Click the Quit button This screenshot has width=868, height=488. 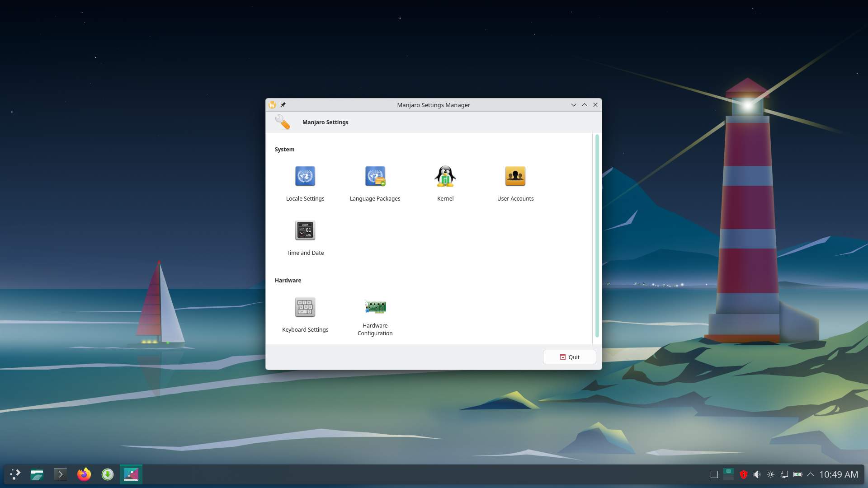[x=569, y=357]
